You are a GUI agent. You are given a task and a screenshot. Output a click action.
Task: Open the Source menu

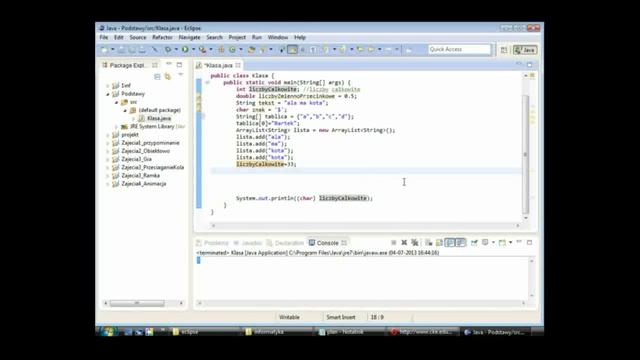click(138, 37)
